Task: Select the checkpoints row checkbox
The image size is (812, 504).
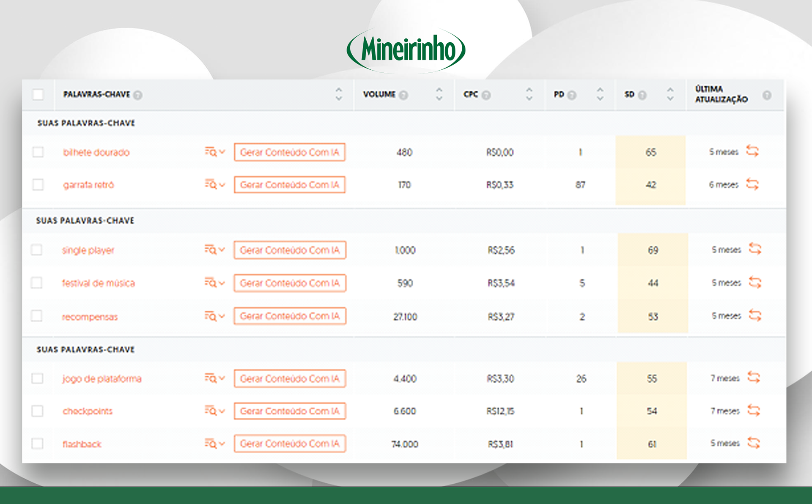Action: pos(38,411)
